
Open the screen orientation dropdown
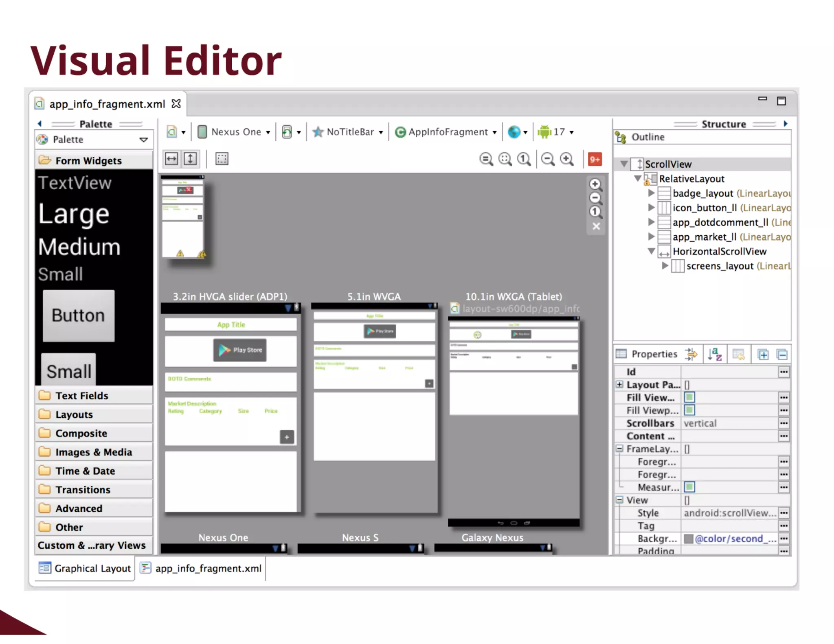click(291, 132)
